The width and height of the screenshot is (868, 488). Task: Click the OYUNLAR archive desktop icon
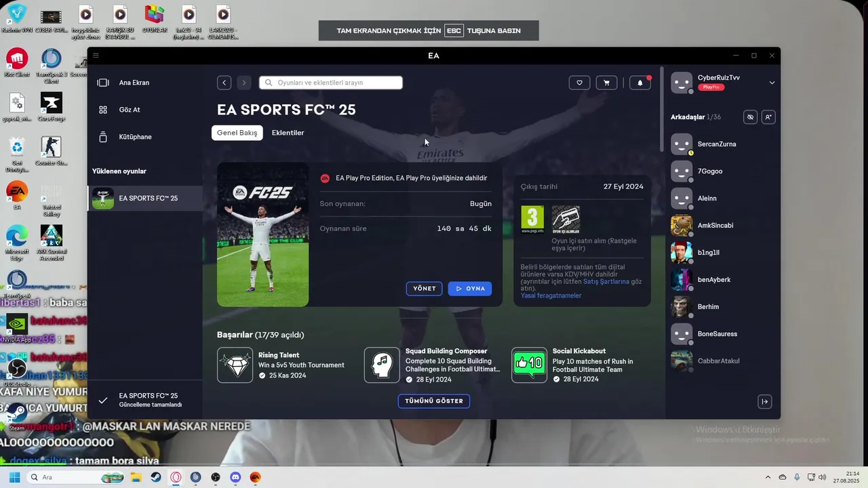[x=155, y=18]
